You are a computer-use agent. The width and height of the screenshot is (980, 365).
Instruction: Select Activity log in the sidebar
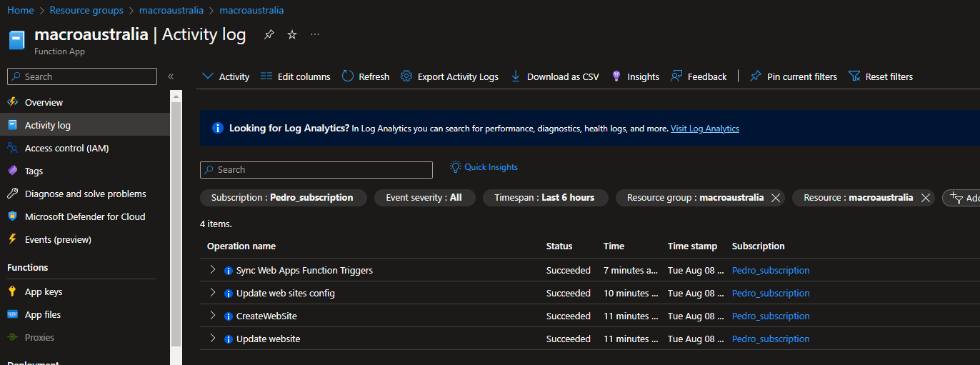click(85, 125)
